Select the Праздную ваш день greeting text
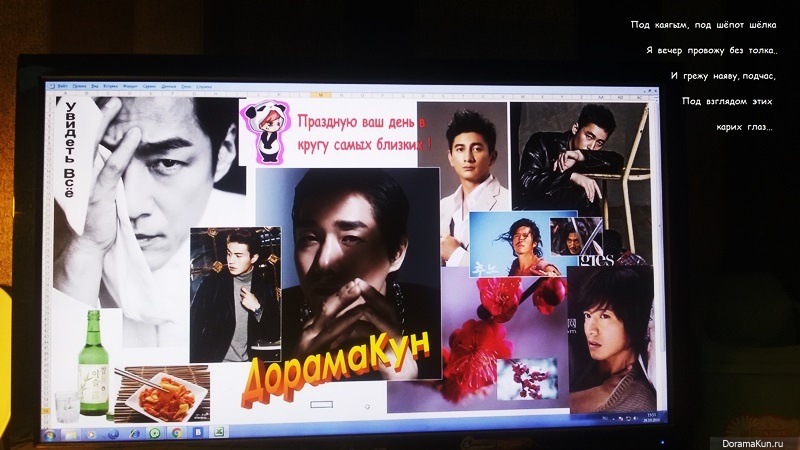This screenshot has width=800, height=450. (364, 133)
